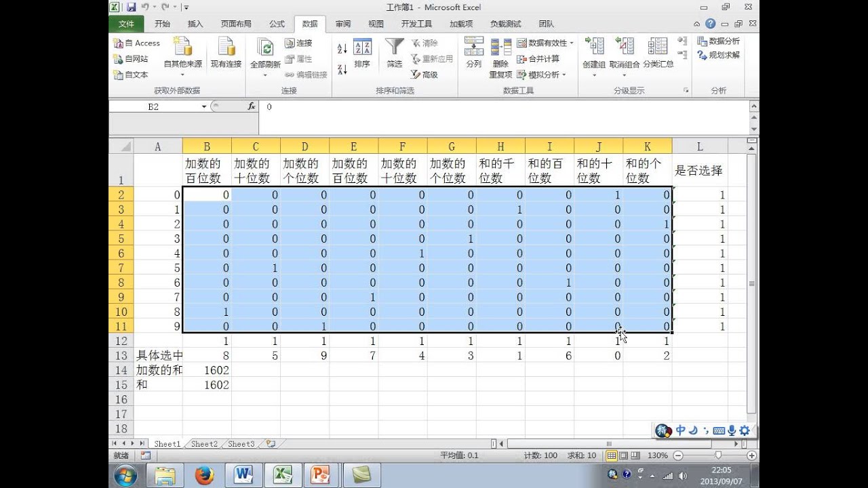Minimize the ribbon with the caret icon
Image resolution: width=868 pixels, height=488 pixels.
(x=698, y=24)
